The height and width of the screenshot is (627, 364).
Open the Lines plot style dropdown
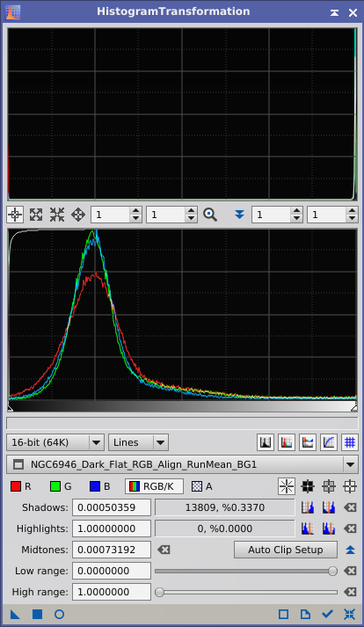[138, 442]
